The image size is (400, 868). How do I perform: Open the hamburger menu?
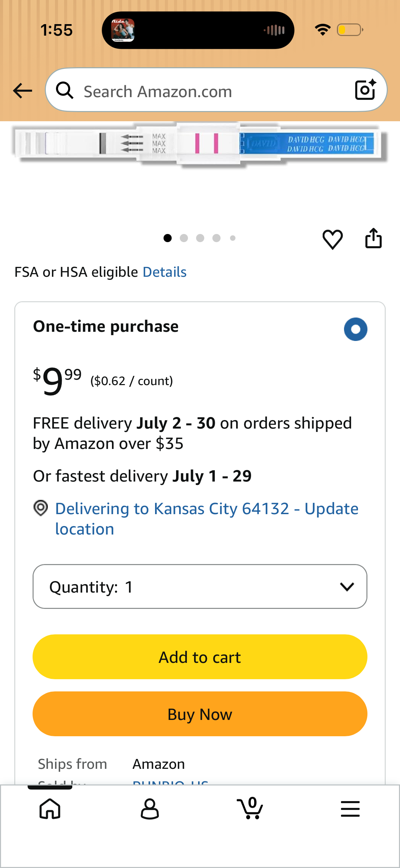pyautogui.click(x=350, y=809)
